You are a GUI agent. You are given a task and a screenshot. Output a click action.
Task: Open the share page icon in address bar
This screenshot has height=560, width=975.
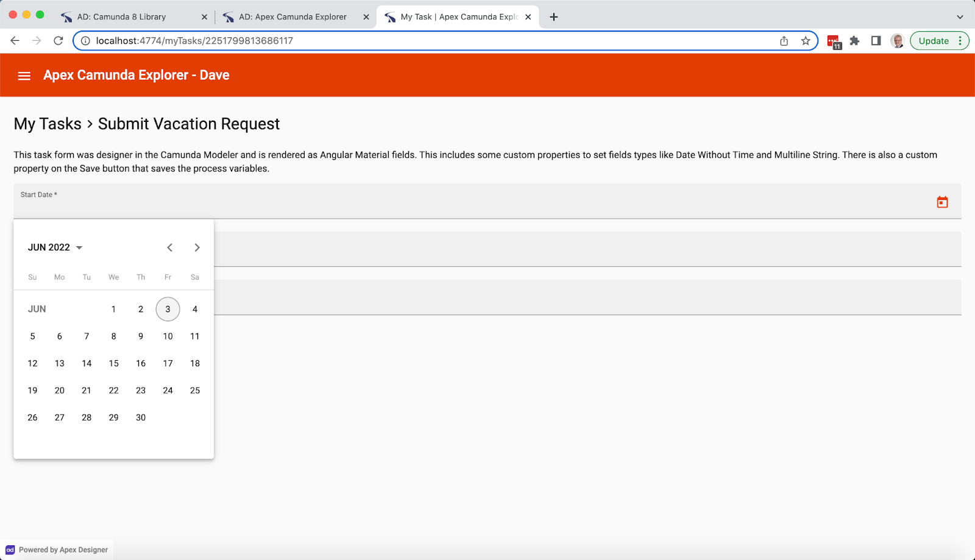coord(784,41)
